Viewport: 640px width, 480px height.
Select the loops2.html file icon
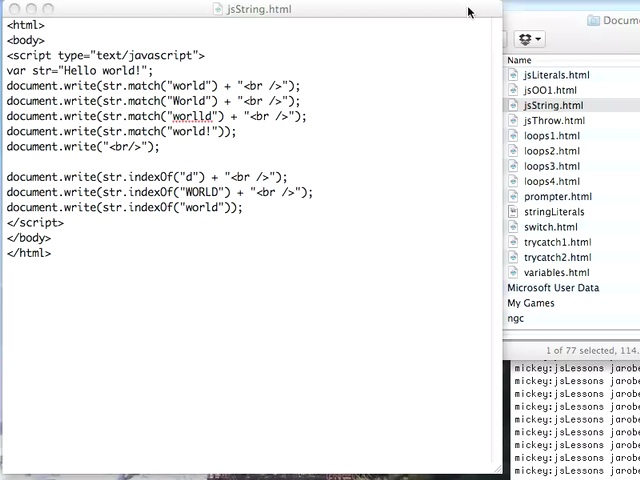pyautogui.click(x=513, y=151)
